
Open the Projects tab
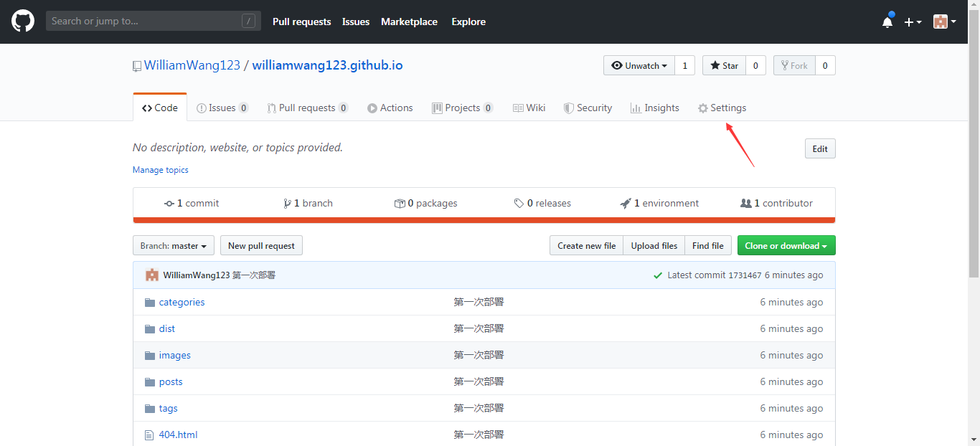[x=462, y=108]
